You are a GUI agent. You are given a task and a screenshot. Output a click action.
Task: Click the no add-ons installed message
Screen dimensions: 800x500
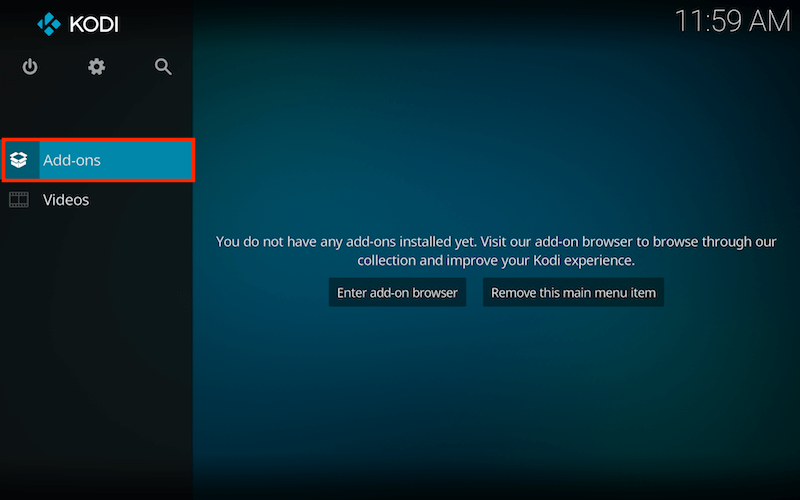(x=496, y=251)
